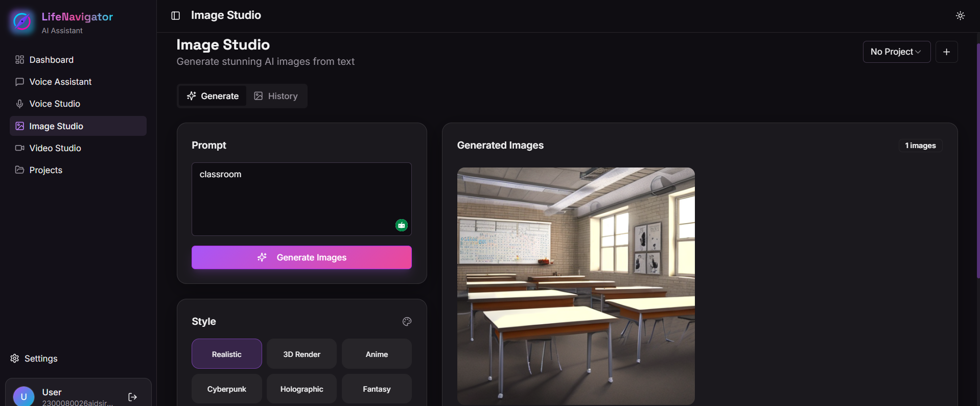Click the prompt text area containing classroom
This screenshot has width=980, height=406.
click(x=301, y=199)
